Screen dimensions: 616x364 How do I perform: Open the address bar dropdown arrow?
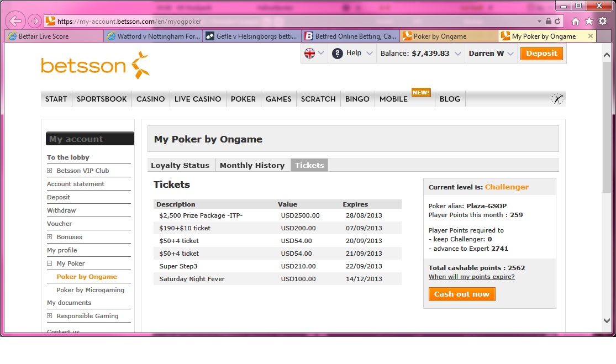pos(539,21)
